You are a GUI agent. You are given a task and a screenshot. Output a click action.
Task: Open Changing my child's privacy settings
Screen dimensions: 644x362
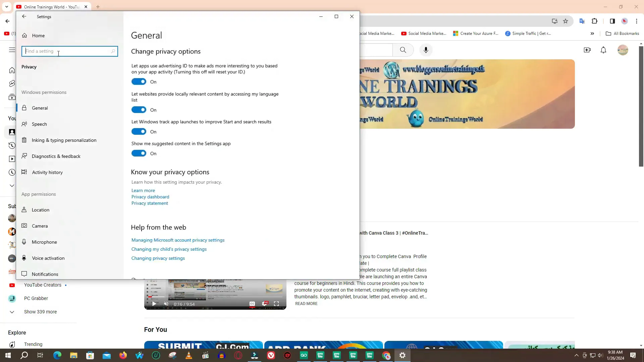pyautogui.click(x=169, y=249)
